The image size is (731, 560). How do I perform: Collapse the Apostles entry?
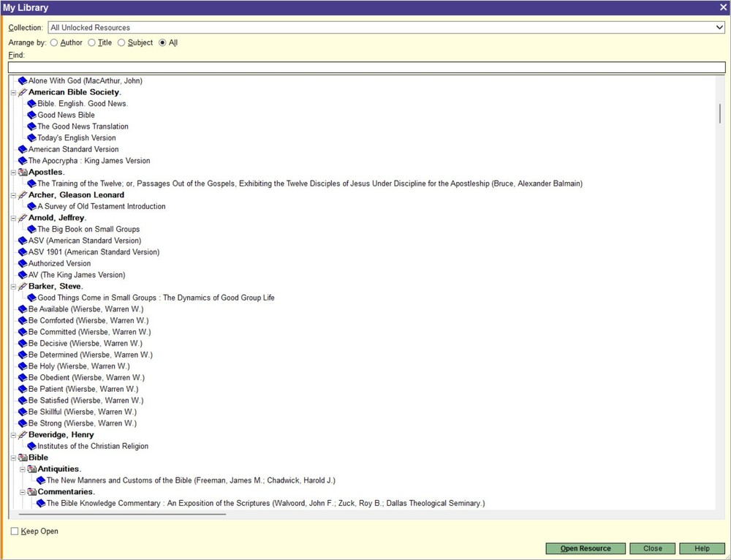(x=13, y=172)
